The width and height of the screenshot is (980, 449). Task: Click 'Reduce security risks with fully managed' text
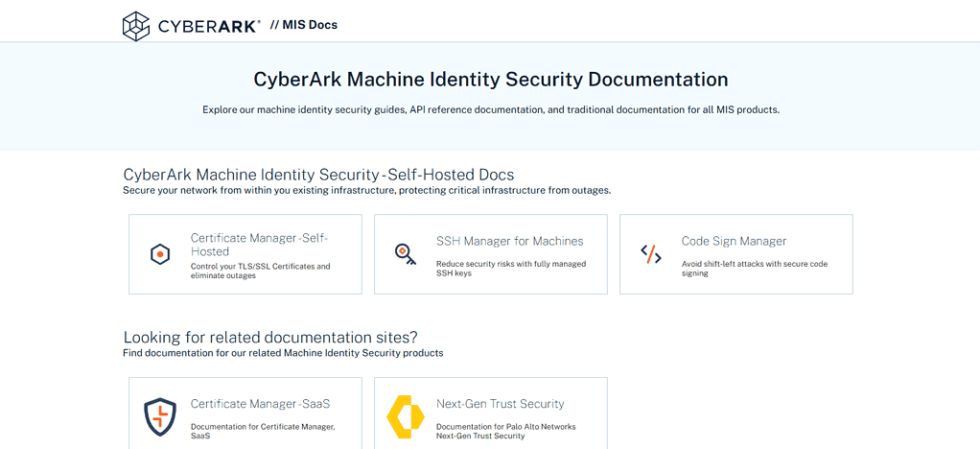click(x=511, y=269)
